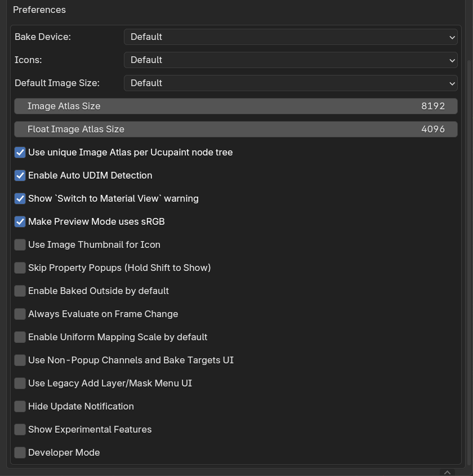
Task: Uncheck Enable Auto UDIM Detection
Action: (x=20, y=175)
